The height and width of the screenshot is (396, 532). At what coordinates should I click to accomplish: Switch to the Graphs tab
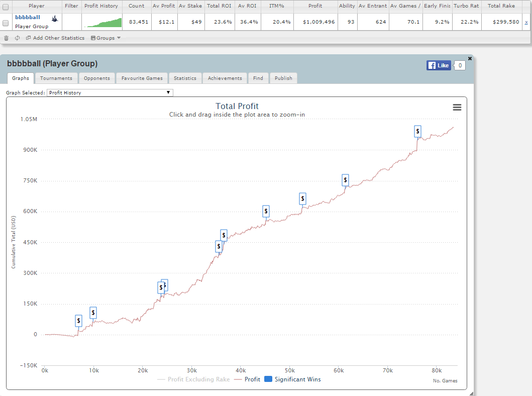[21, 78]
